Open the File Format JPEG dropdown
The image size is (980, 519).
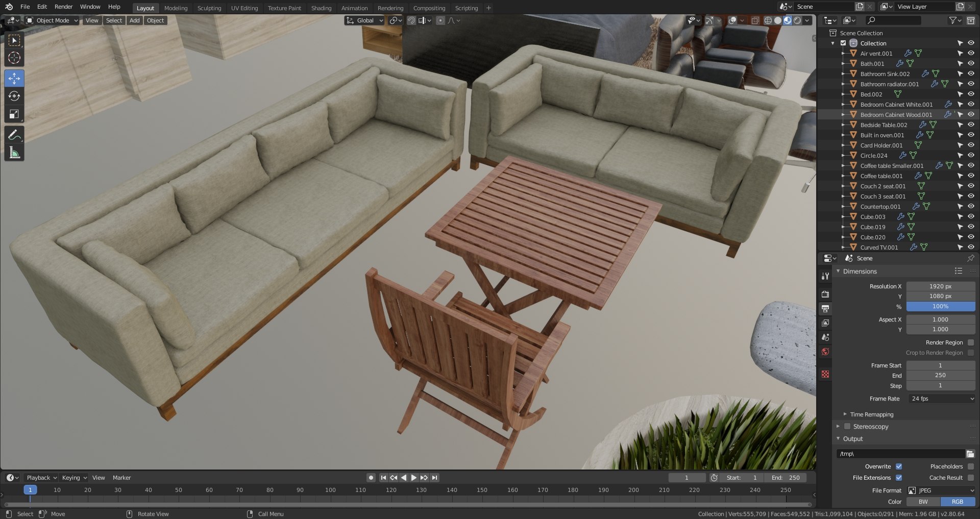coord(941,490)
